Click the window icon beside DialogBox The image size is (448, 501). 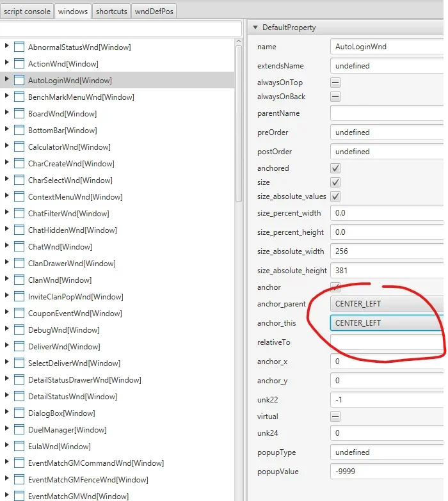point(19,413)
